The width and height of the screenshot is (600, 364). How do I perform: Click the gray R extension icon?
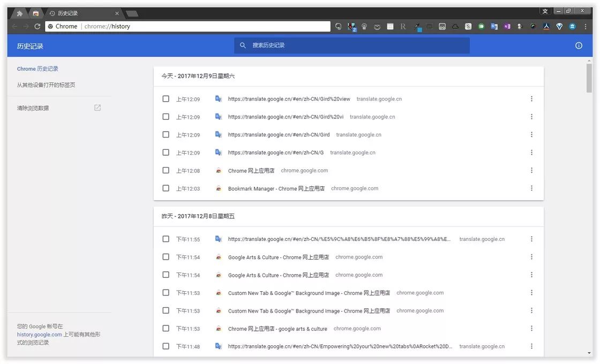point(403,26)
